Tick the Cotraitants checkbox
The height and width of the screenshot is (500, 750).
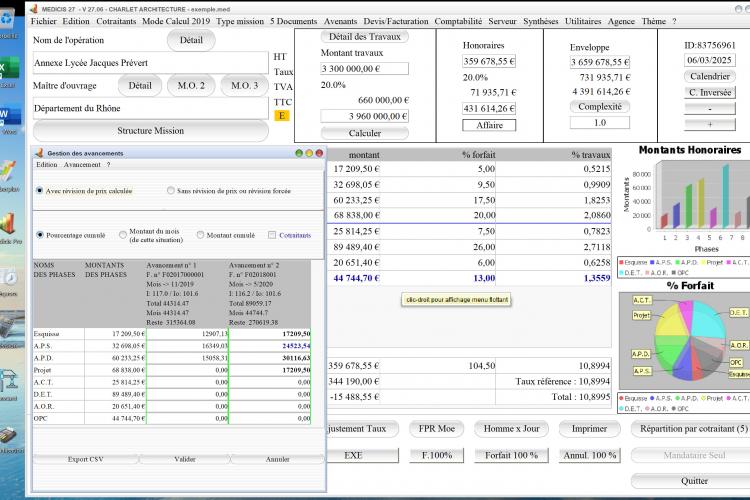pyautogui.click(x=272, y=235)
